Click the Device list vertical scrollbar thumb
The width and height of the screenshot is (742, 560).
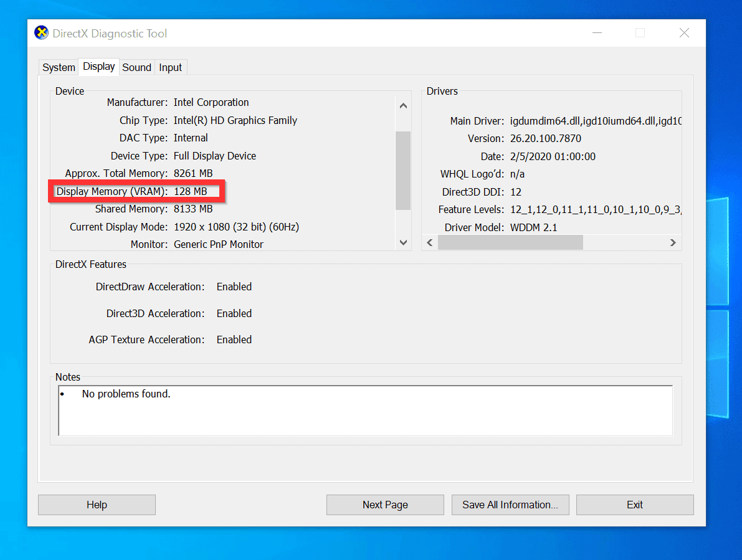coord(403,170)
